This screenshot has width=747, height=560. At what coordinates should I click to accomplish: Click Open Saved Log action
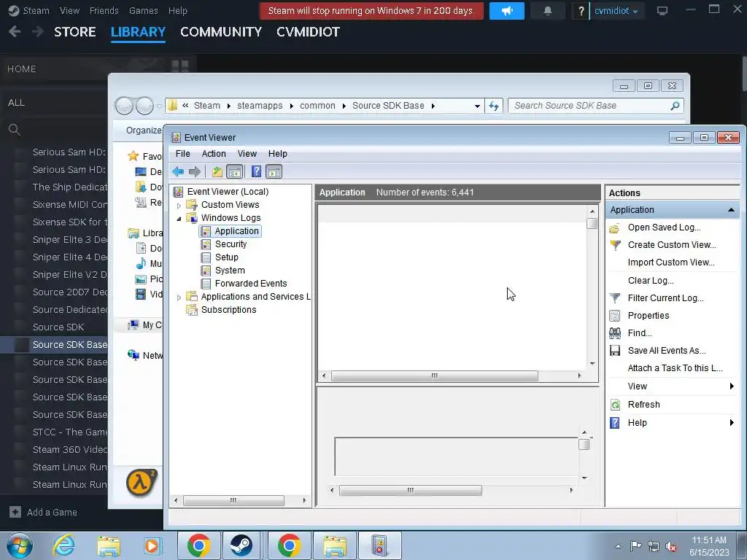tap(664, 227)
